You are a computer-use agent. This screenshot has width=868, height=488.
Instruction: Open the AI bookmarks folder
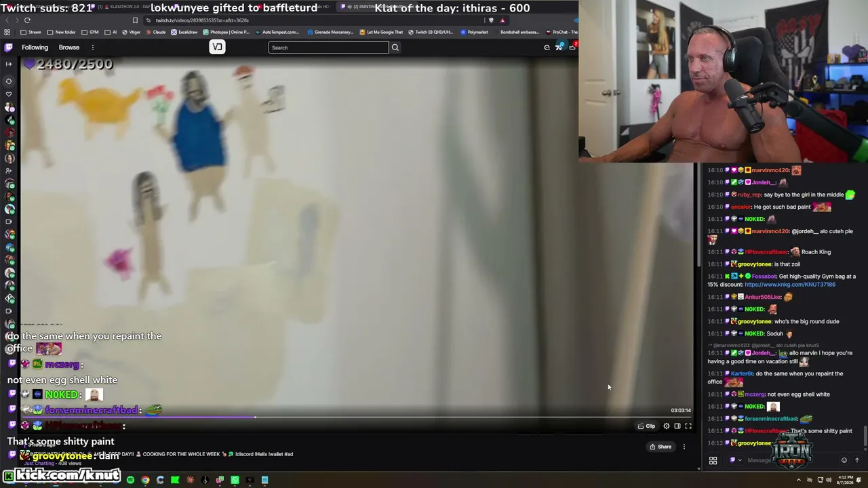[x=111, y=32]
